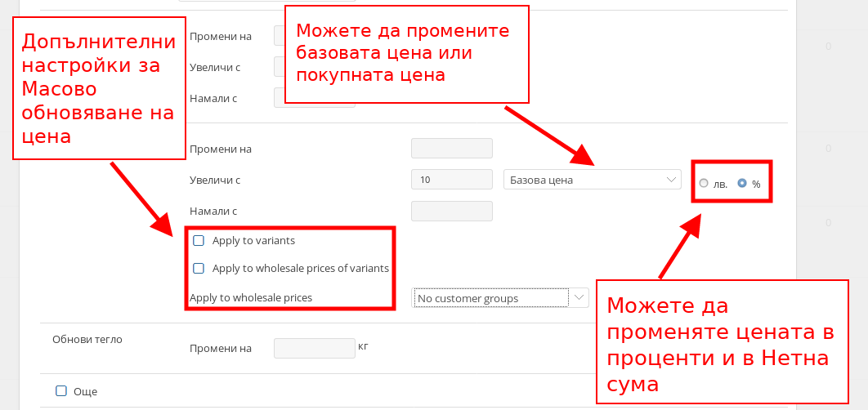The height and width of the screenshot is (410, 868).
Task: Click the кг unit label
Action: click(364, 346)
